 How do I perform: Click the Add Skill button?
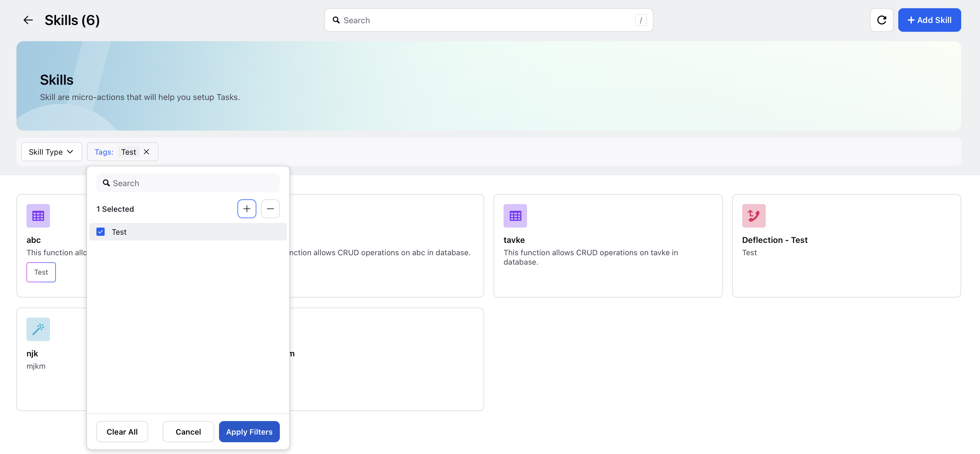tap(929, 20)
